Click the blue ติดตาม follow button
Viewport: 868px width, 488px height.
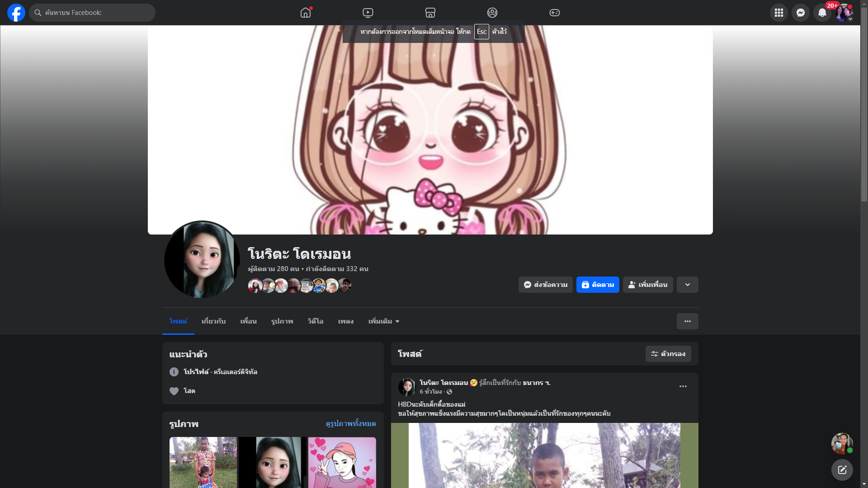(598, 285)
